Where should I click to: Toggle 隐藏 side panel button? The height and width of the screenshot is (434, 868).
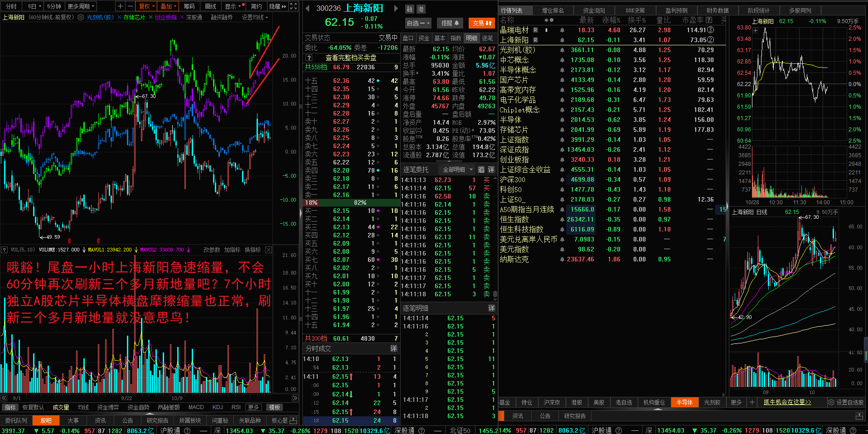coord(277,6)
